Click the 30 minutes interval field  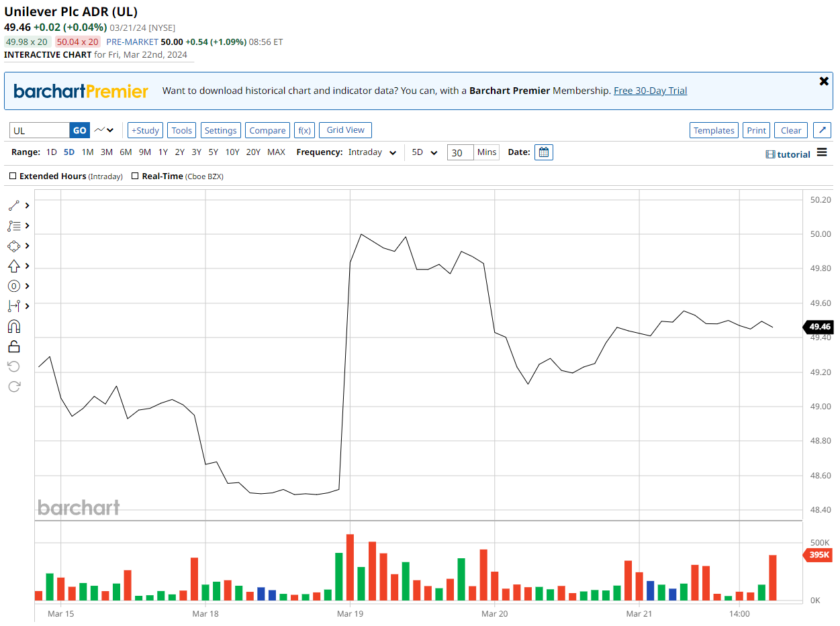[460, 152]
